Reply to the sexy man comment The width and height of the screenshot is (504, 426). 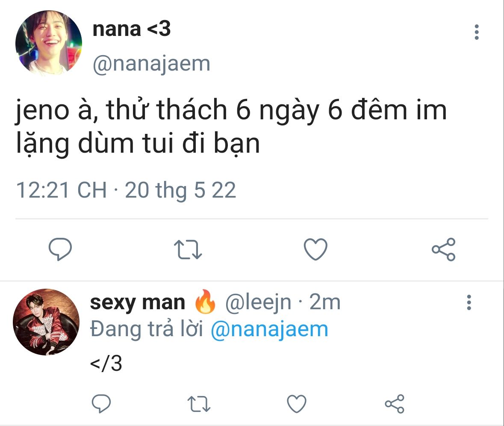101,404
